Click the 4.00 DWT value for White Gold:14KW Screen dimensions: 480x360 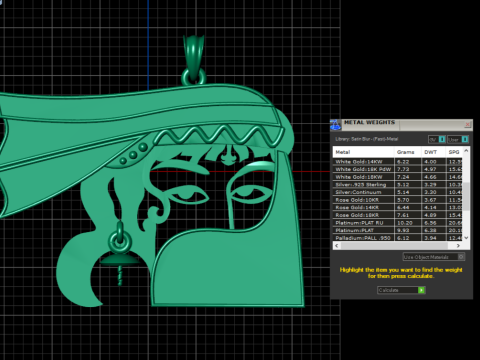point(430,162)
